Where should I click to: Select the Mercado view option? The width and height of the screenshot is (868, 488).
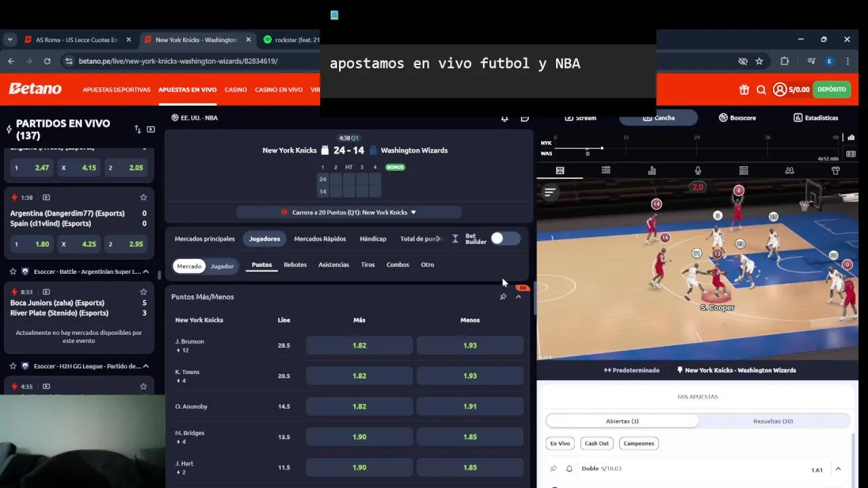(x=189, y=266)
